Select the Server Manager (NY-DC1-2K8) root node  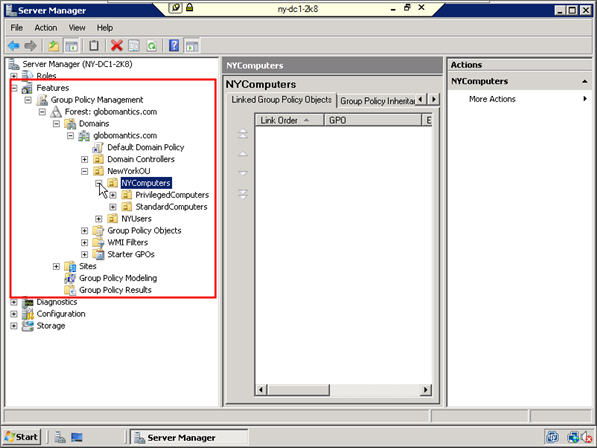(77, 64)
